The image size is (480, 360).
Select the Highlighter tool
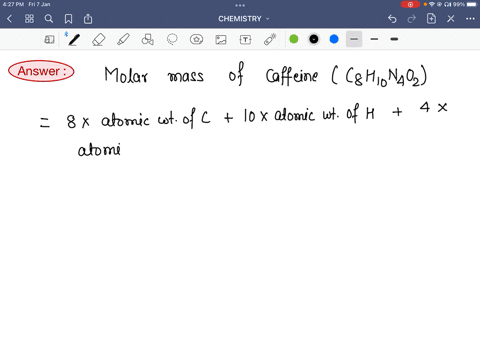123,40
